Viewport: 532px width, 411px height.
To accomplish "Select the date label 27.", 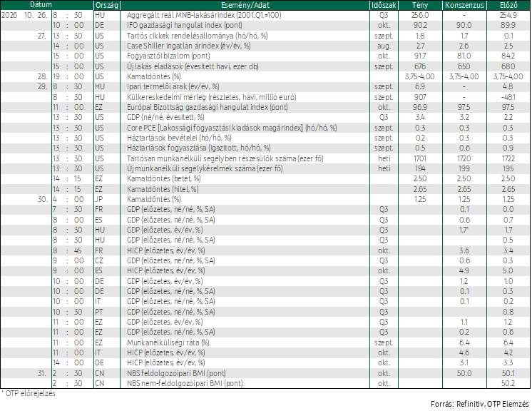I will (x=42, y=36).
